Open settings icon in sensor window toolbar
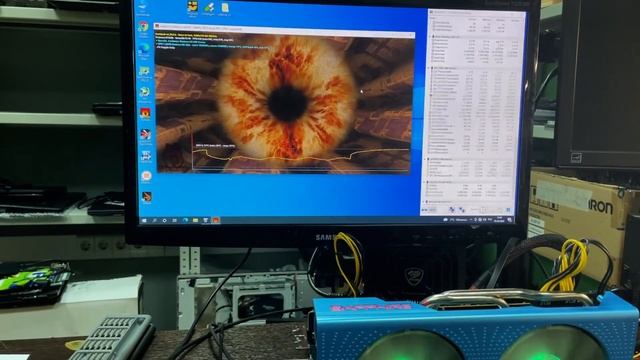Viewport: 640px width, 360px height. [509, 210]
